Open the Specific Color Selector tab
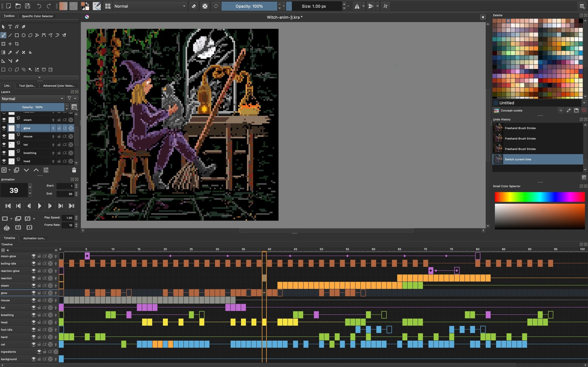The height and width of the screenshot is (367, 588). [37, 16]
